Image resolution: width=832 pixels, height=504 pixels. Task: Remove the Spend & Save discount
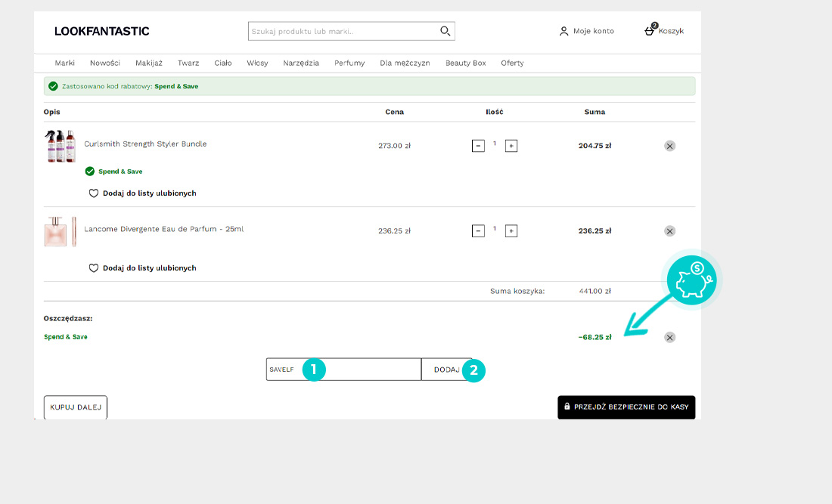click(669, 338)
